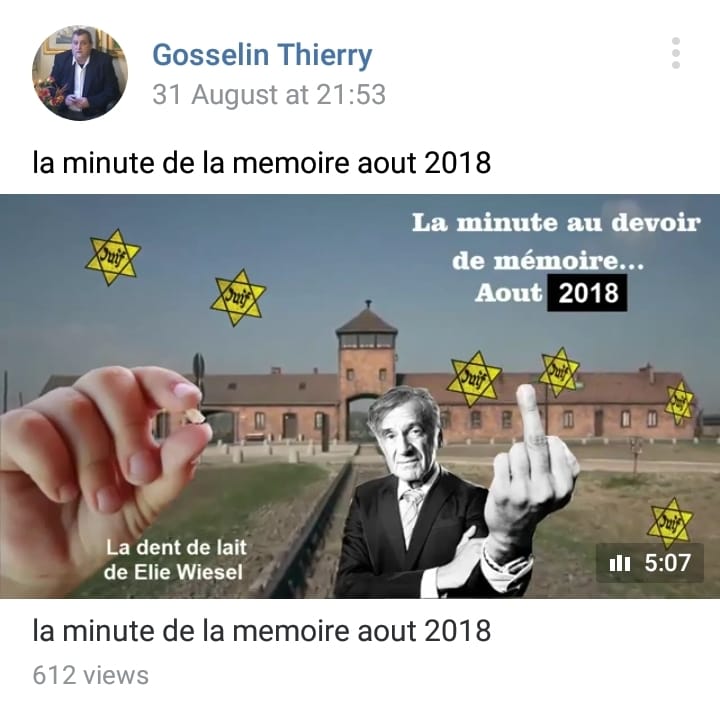
Task: Open the post's three-dot options menu
Action: click(x=675, y=53)
